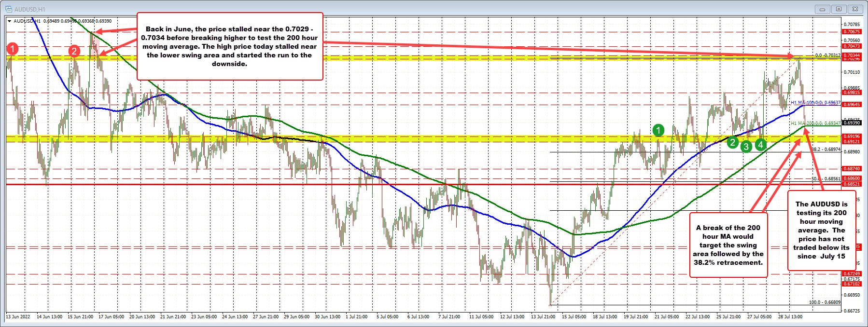This screenshot has height=327, width=868.
Task: Click the red 0.69121 price tag
Action: click(851, 142)
